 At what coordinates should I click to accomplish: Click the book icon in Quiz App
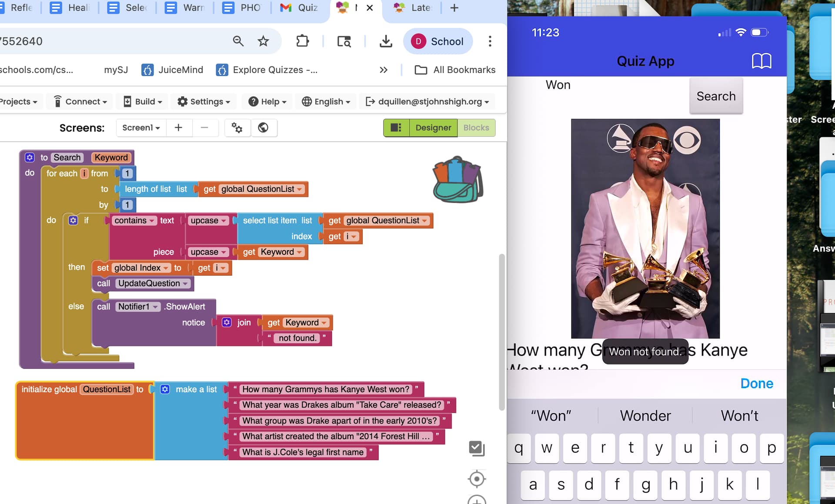(x=761, y=61)
